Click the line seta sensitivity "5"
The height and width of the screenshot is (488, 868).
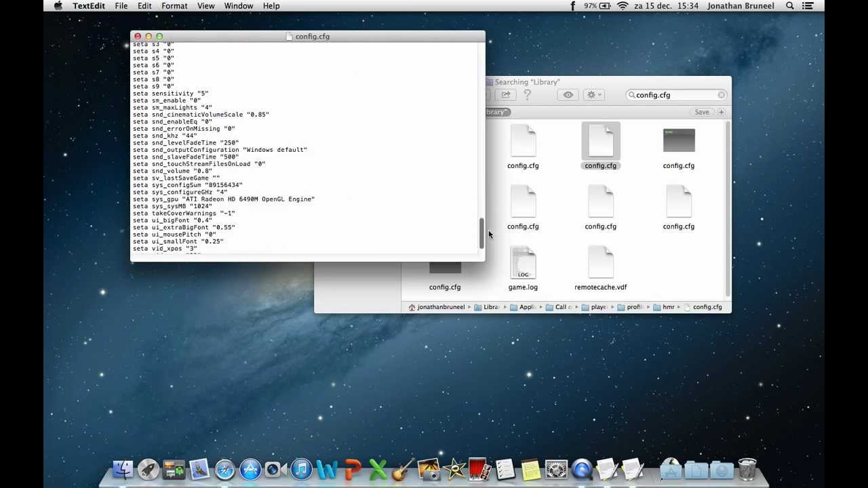170,94
